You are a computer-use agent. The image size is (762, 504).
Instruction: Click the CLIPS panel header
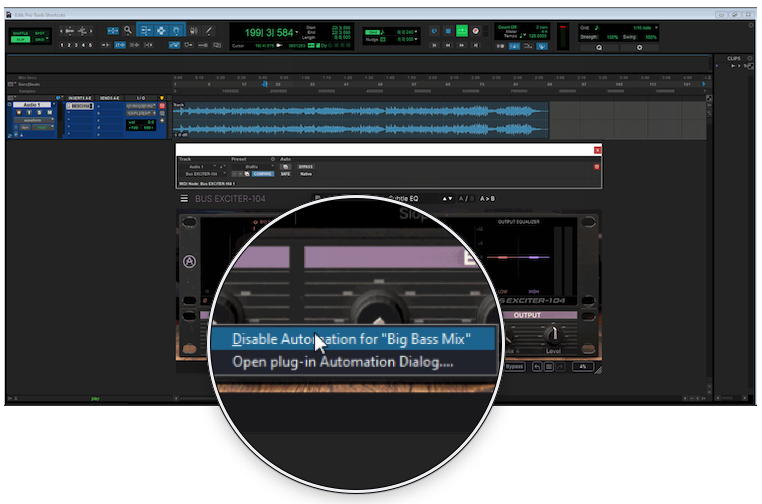pyautogui.click(x=734, y=58)
